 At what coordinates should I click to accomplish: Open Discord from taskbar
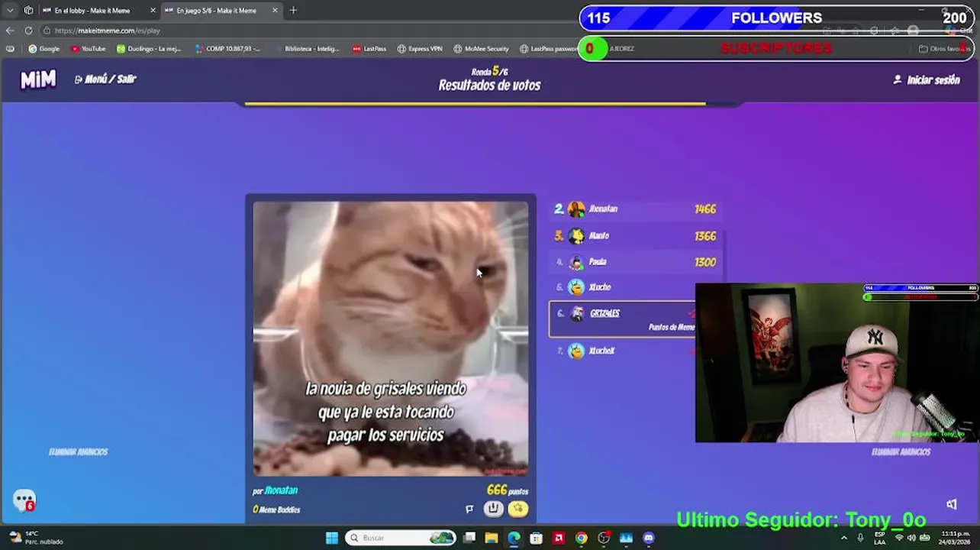(649, 538)
